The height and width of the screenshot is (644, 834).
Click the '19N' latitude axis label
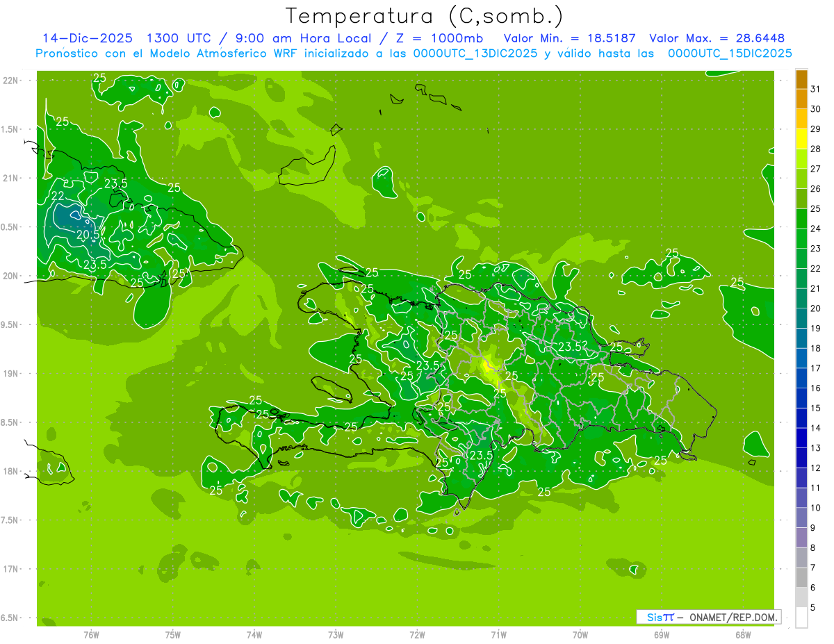point(12,374)
